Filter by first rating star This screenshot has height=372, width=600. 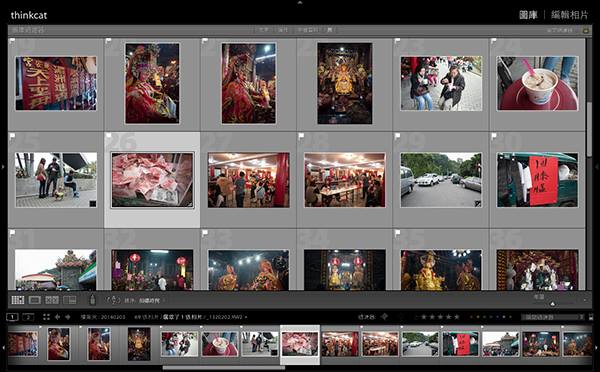click(x=424, y=317)
